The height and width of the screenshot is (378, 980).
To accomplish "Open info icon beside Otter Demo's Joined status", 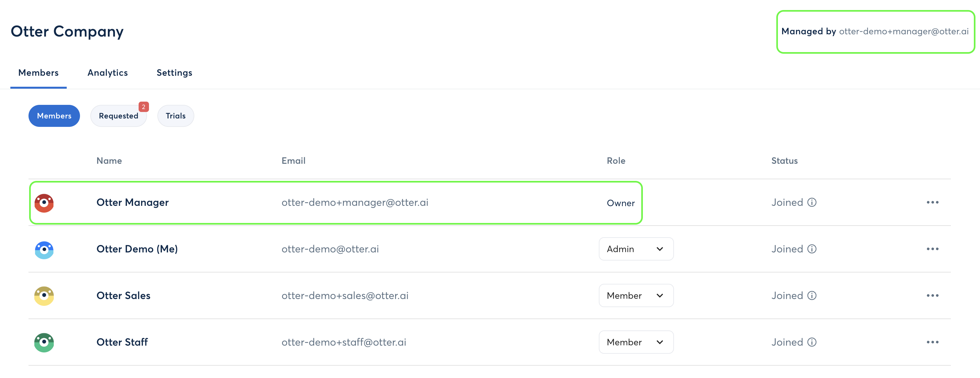I will click(812, 249).
